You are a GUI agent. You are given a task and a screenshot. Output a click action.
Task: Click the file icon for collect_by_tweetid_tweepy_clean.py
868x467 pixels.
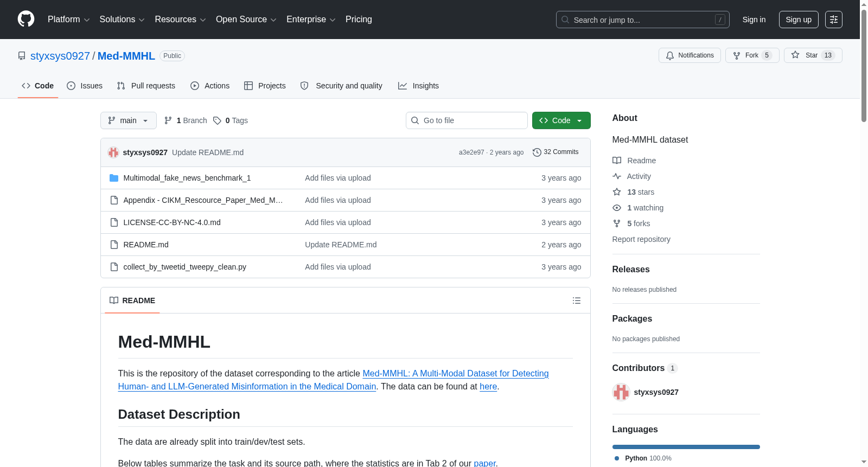coord(114,267)
